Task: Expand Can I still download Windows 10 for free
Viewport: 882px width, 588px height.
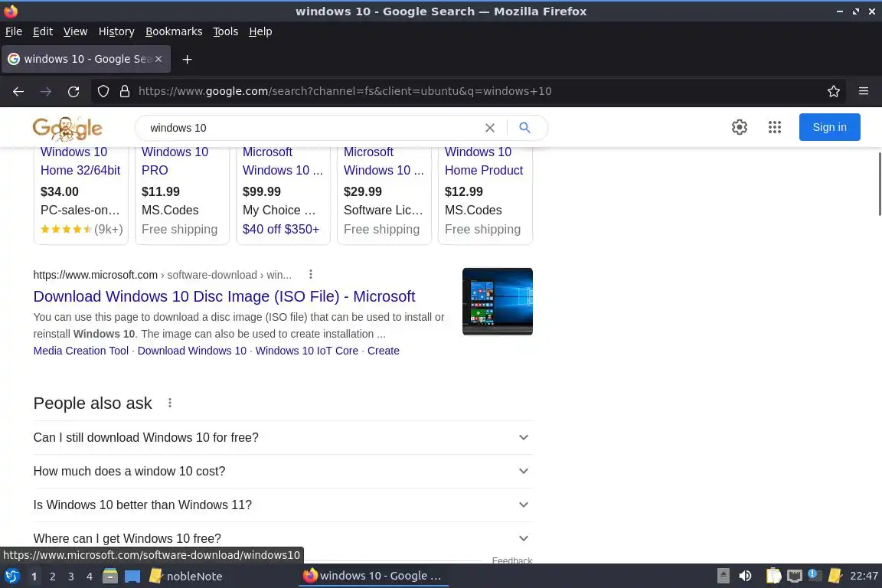Action: click(283, 437)
